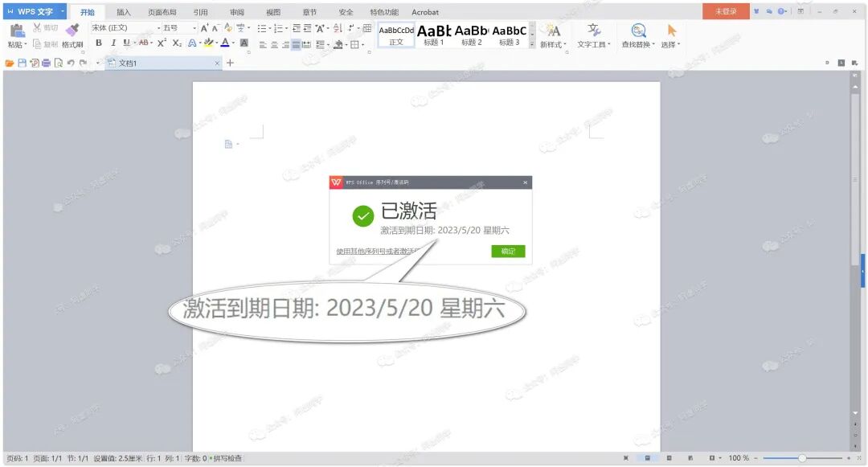This screenshot has height=467, width=868.
Task: Apply the text highlight color
Action: pyautogui.click(x=208, y=43)
